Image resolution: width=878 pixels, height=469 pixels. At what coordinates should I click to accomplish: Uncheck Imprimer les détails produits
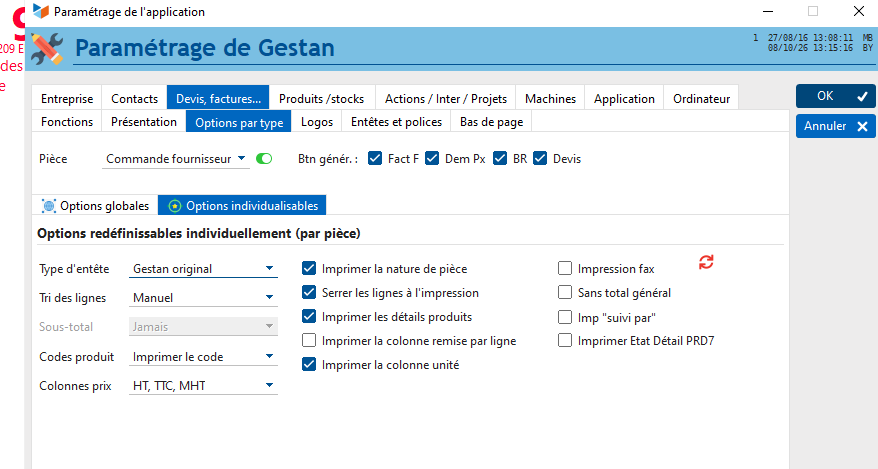pos(309,316)
